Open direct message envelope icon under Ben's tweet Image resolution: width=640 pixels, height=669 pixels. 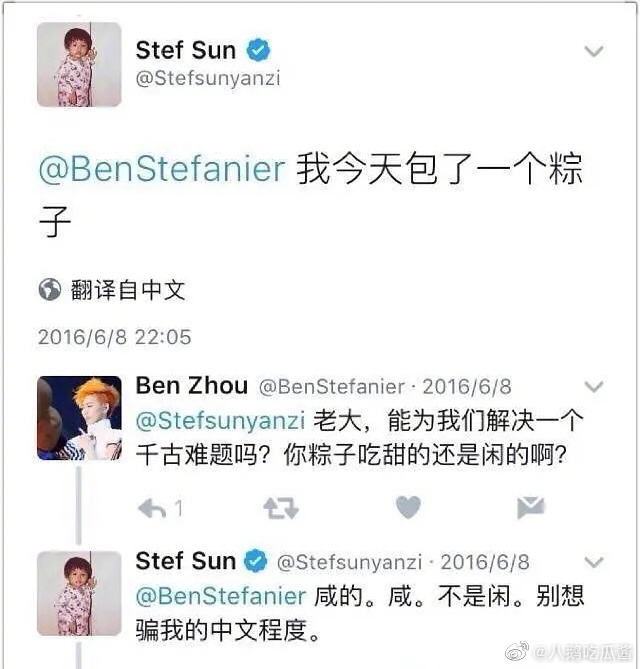(531, 508)
